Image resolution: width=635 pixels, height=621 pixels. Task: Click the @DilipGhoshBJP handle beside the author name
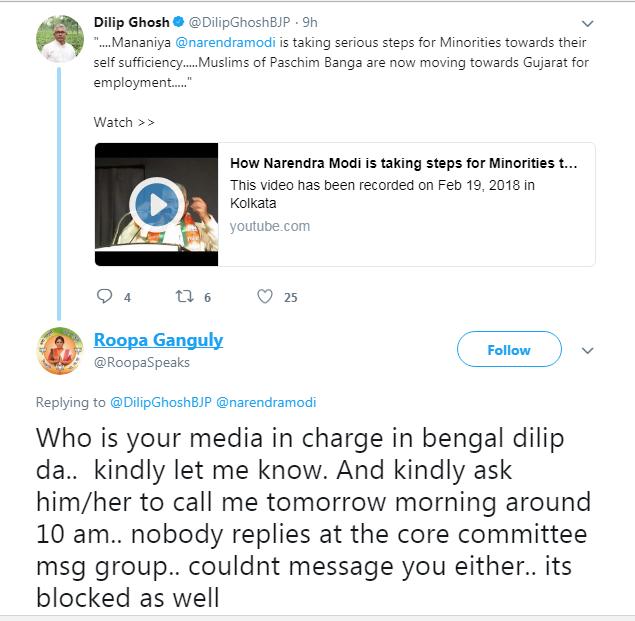coord(240,22)
